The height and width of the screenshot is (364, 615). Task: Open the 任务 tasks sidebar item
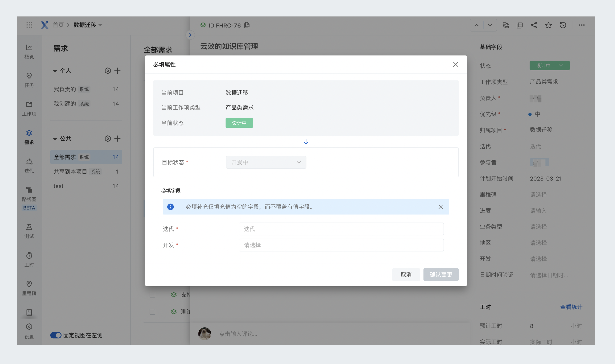pyautogui.click(x=29, y=80)
